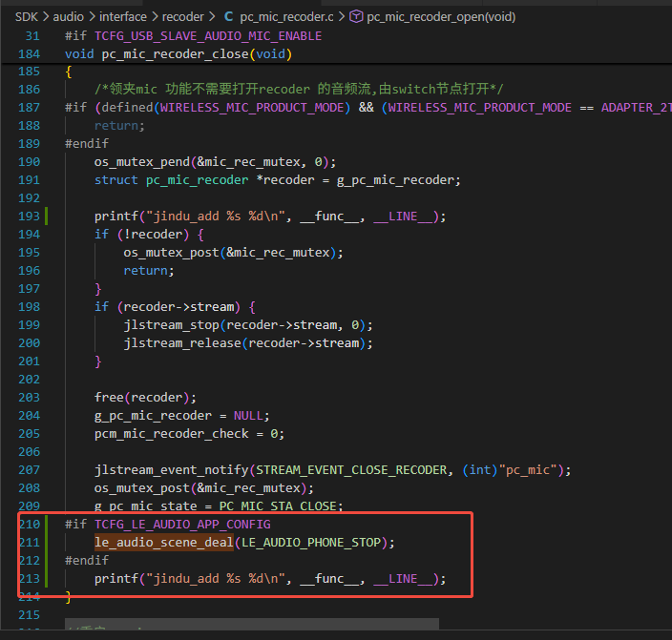This screenshot has height=640, width=672.
Task: Click #endif on line 189
Action: [x=87, y=143]
